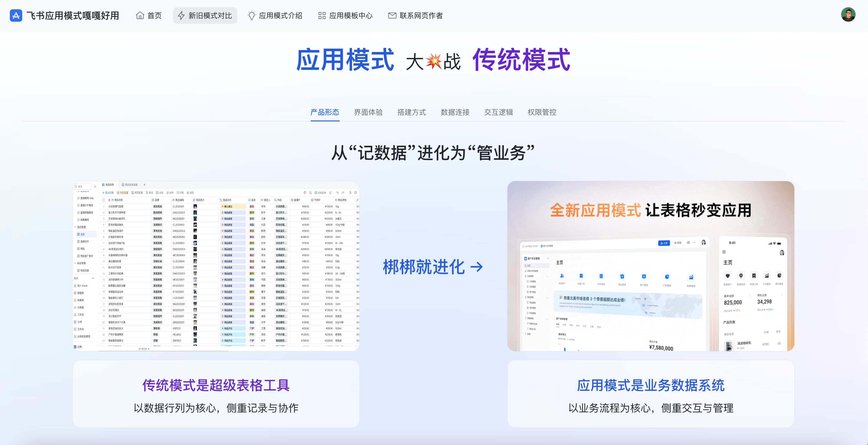
Task: Open the user avatar in top-right corner
Action: point(848,15)
